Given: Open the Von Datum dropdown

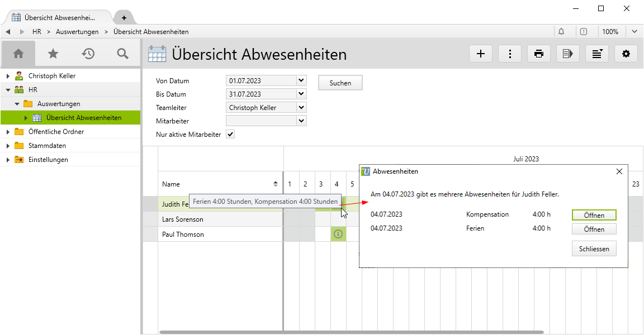Looking at the screenshot, I should coord(301,81).
